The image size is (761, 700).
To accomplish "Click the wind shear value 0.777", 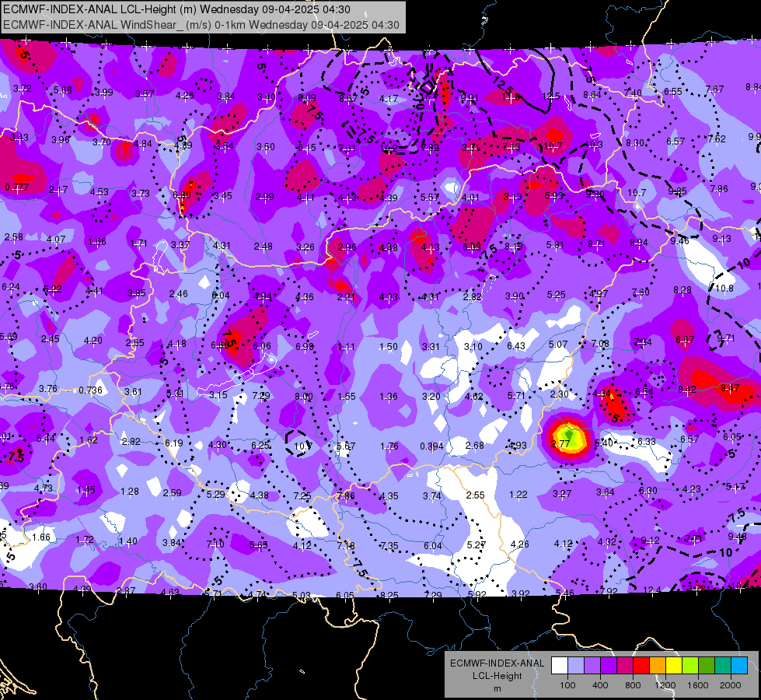I will pos(17,187).
